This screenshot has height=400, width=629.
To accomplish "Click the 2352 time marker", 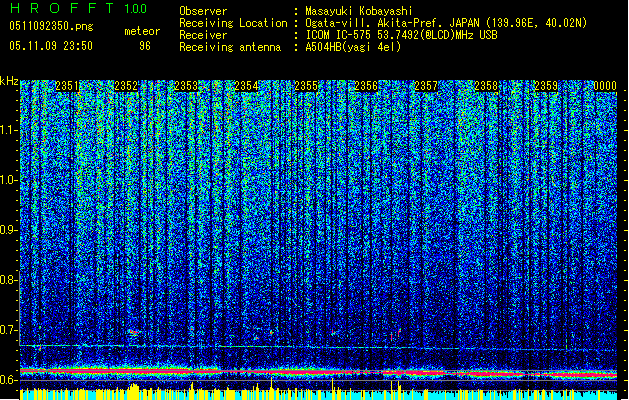I will (126, 86).
